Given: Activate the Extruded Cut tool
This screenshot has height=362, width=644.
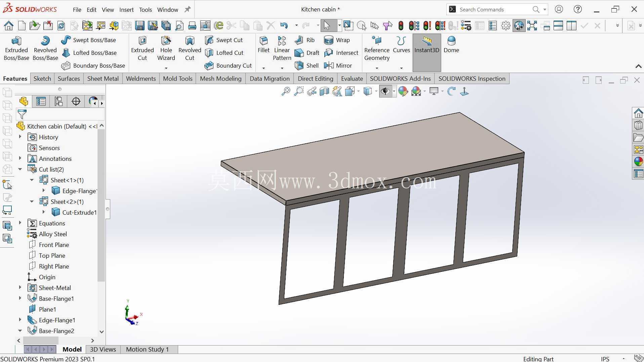Looking at the screenshot, I should tap(143, 48).
